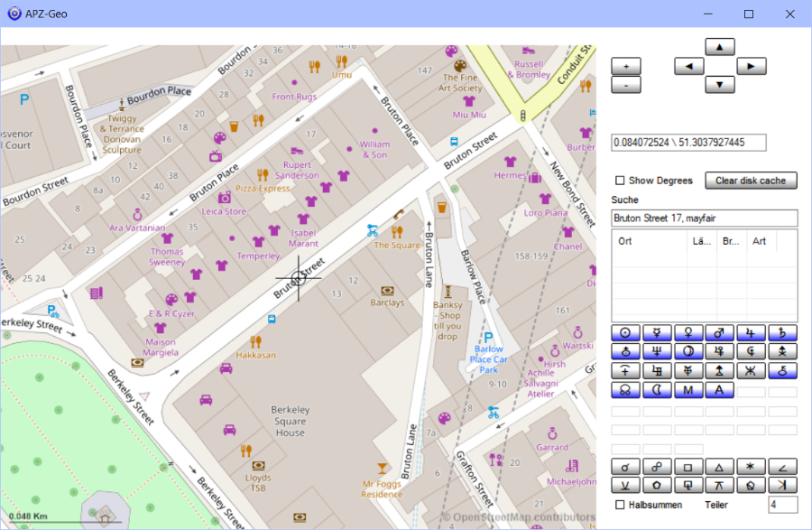
Task: Click 'Leica Store' label on the map
Action: tap(224, 211)
